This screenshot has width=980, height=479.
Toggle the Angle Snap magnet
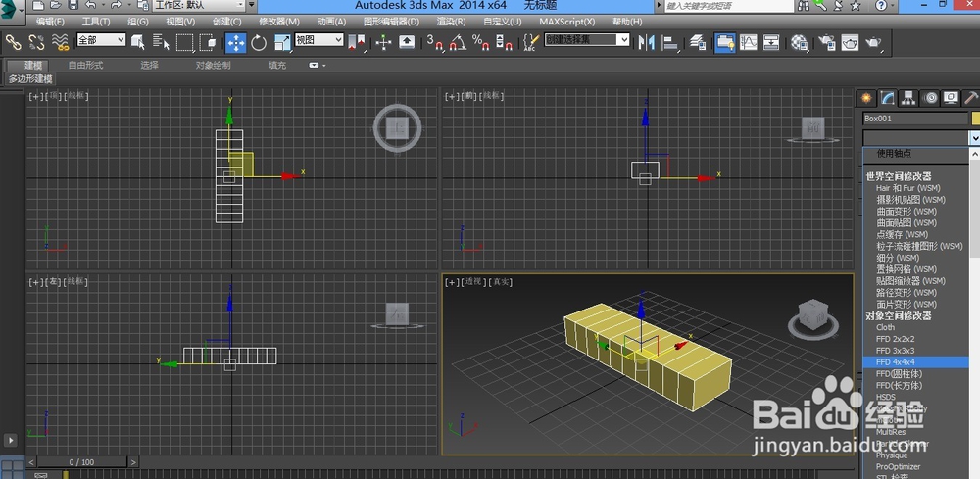click(x=458, y=42)
